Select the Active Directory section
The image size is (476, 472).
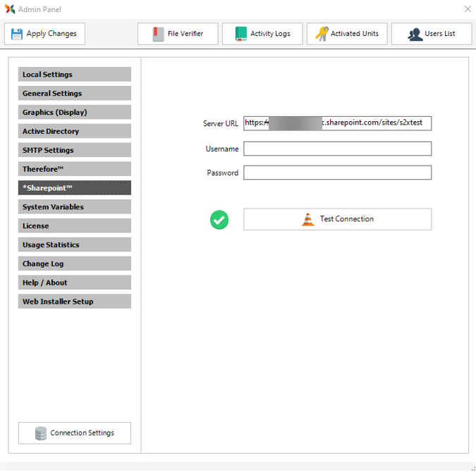[74, 132]
